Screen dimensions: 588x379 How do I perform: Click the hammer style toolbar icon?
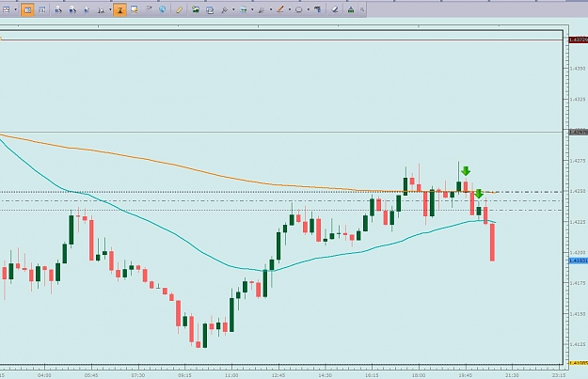pyautogui.click(x=318, y=9)
